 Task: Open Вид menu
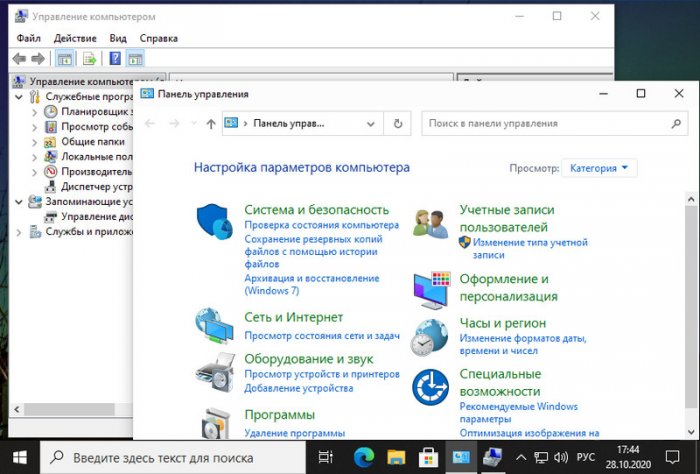[118, 38]
